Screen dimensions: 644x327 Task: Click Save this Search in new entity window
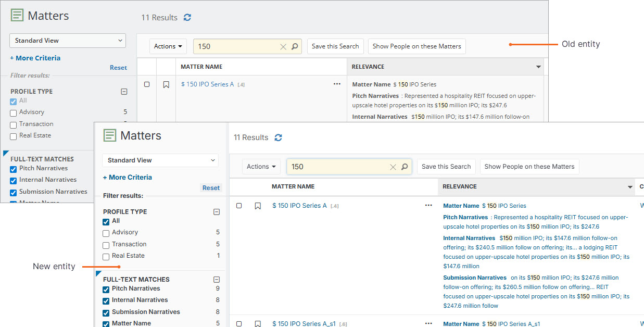(x=446, y=167)
